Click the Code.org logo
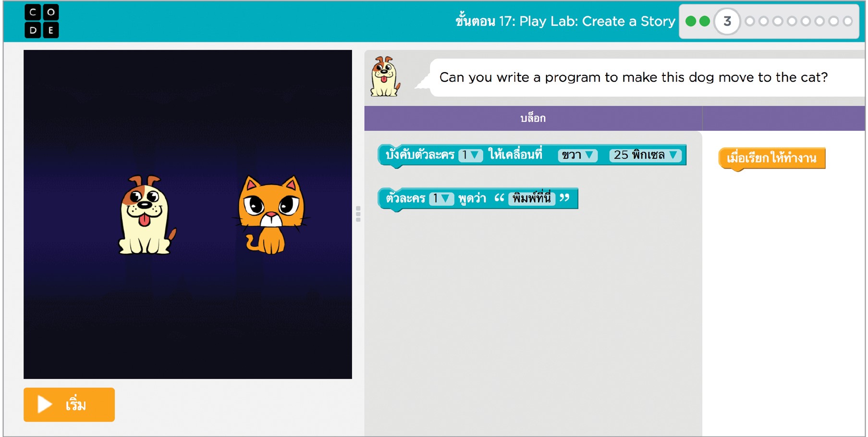The width and height of the screenshot is (868, 437). (x=41, y=21)
